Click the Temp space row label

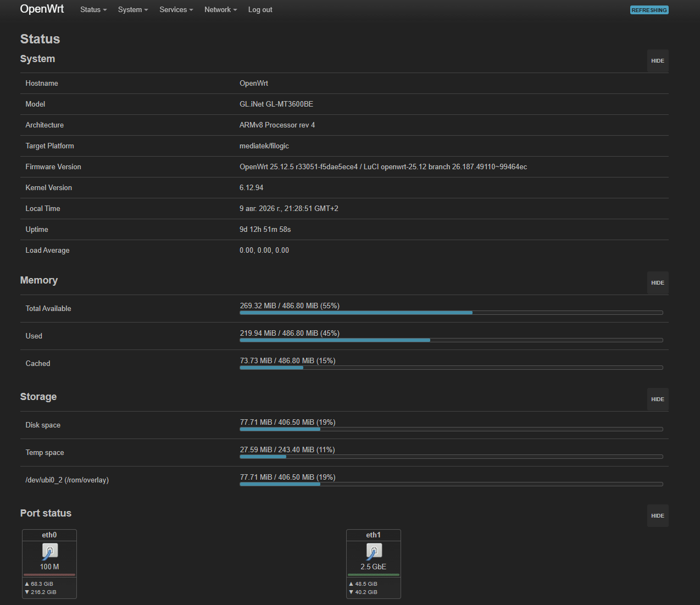pos(45,453)
